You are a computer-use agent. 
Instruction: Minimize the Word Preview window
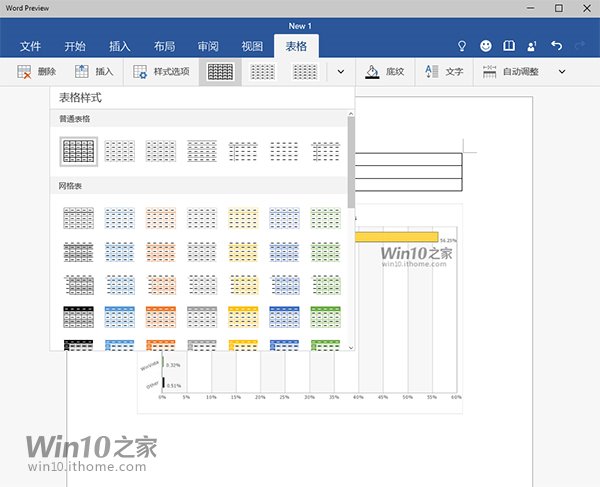tap(530, 8)
